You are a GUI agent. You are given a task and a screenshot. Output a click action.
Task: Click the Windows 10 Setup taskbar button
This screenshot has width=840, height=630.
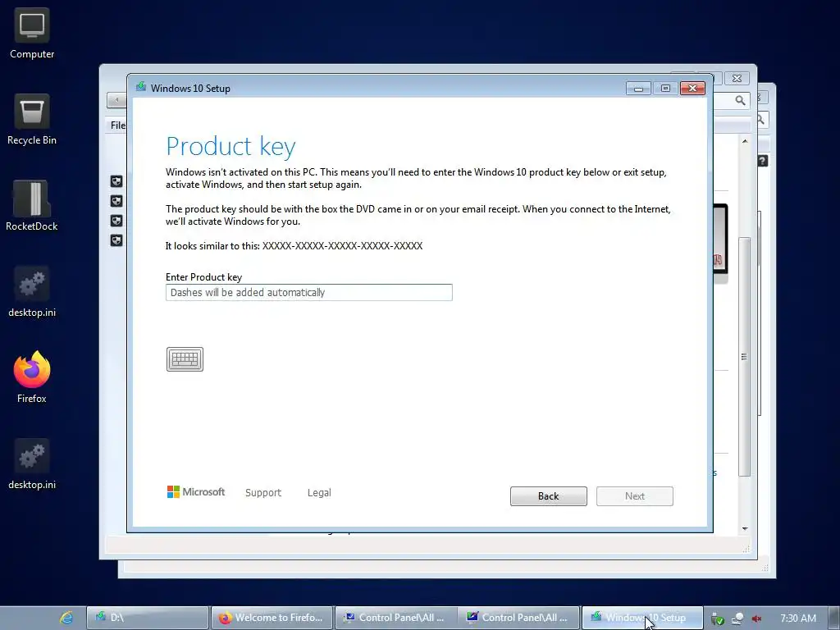(x=641, y=618)
